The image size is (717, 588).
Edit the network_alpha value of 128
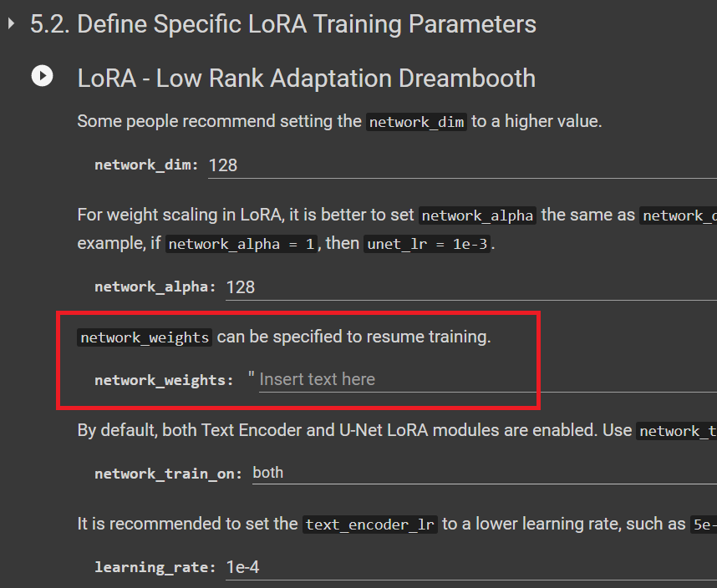point(241,286)
